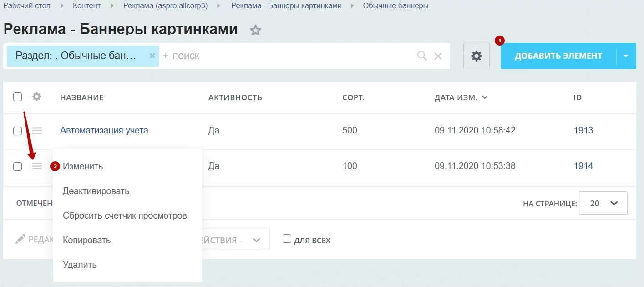Go to Рабочий стол breadcrumb
The image size is (644, 287).
click(x=27, y=6)
